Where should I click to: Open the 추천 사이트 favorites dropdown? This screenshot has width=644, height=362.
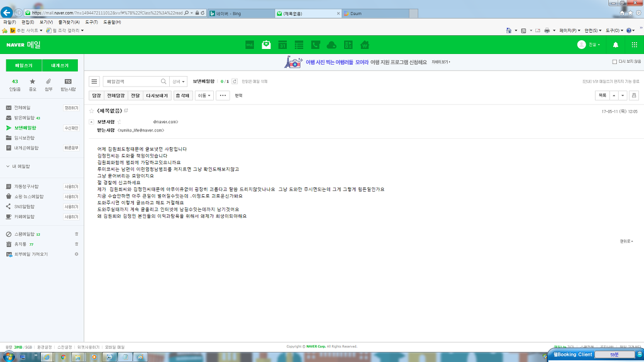[26, 30]
